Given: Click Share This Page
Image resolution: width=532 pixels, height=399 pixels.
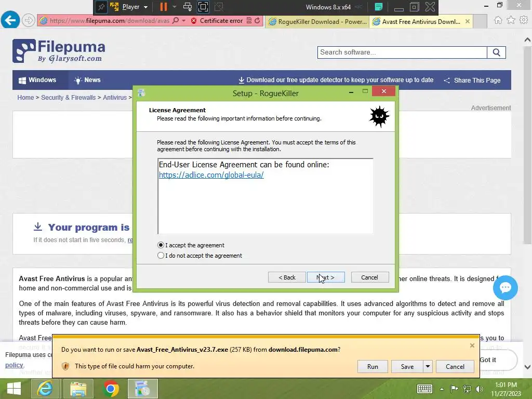Looking at the screenshot, I should (472, 81).
